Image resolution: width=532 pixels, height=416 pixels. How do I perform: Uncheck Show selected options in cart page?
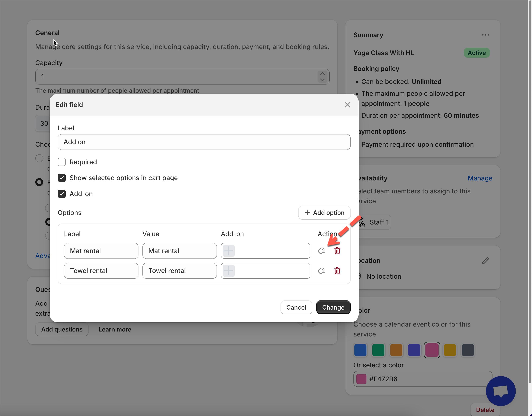pyautogui.click(x=62, y=178)
